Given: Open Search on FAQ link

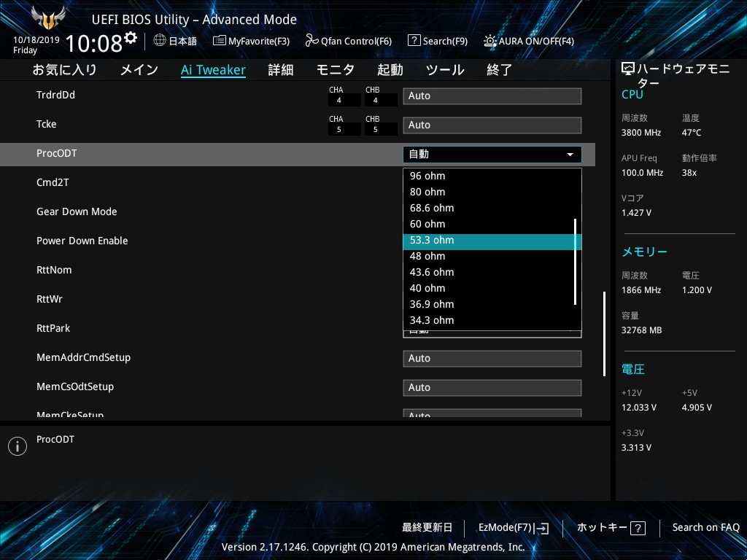Looking at the screenshot, I should [705, 528].
